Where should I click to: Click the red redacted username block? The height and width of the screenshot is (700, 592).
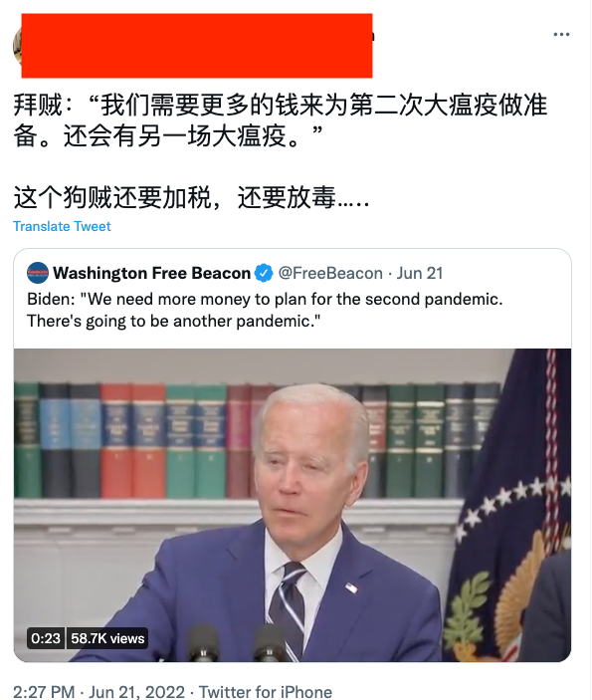click(197, 46)
